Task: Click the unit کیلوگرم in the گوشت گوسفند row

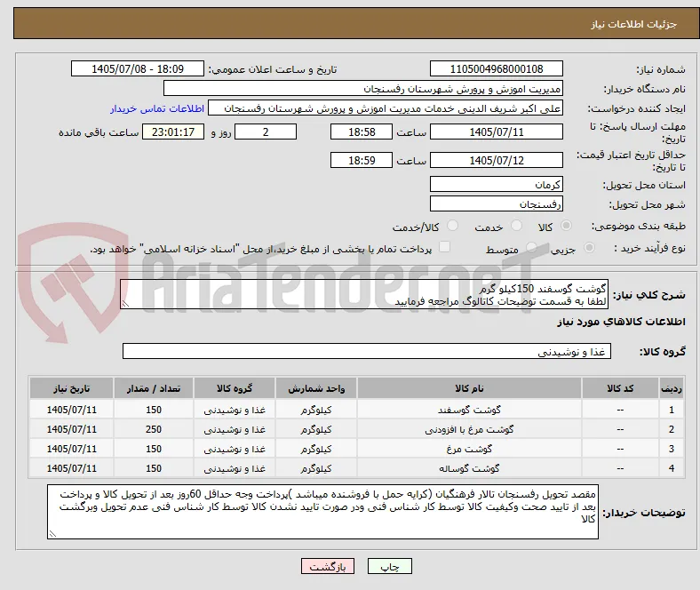Action: pyautogui.click(x=316, y=410)
